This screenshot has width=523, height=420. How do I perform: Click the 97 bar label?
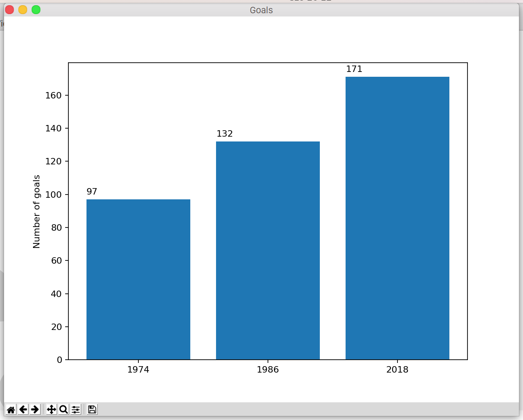click(91, 191)
